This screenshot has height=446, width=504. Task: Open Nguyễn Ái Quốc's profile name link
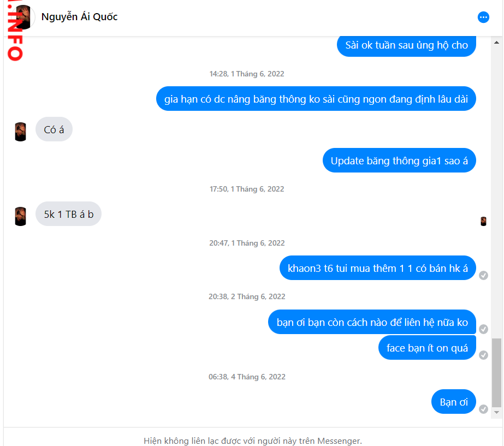pyautogui.click(x=79, y=17)
